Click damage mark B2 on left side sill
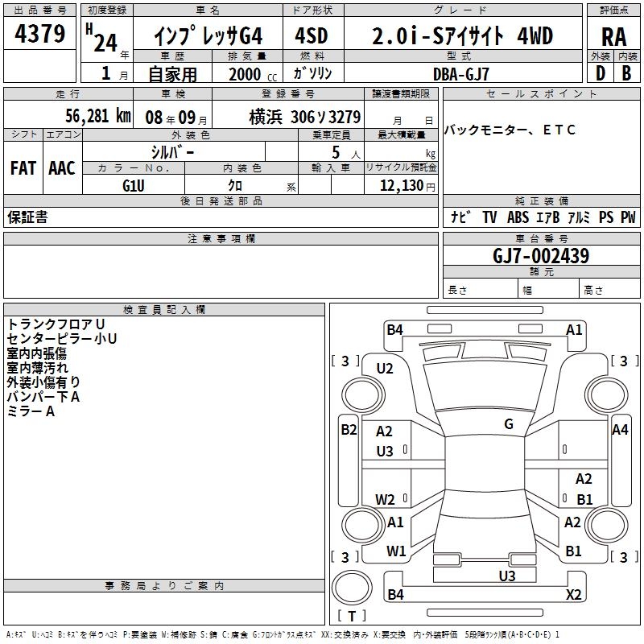This screenshot has width=644, height=644. (x=349, y=430)
